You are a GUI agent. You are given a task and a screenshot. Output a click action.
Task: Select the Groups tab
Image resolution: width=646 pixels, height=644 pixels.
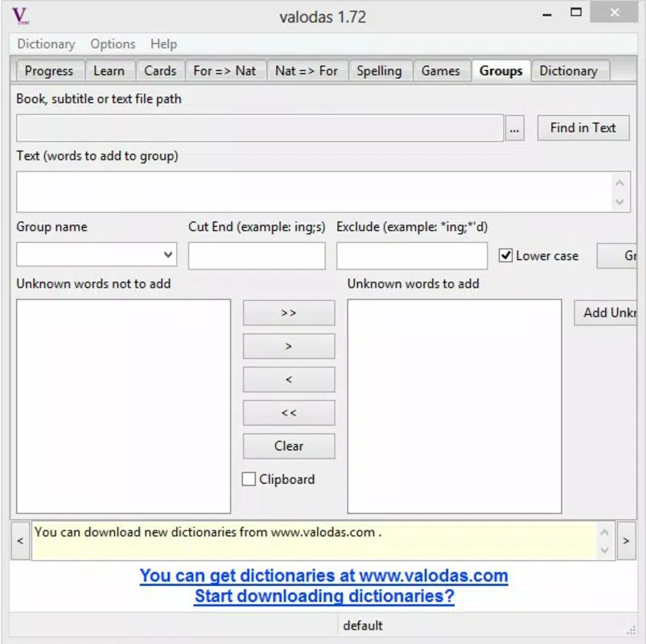pyautogui.click(x=501, y=71)
